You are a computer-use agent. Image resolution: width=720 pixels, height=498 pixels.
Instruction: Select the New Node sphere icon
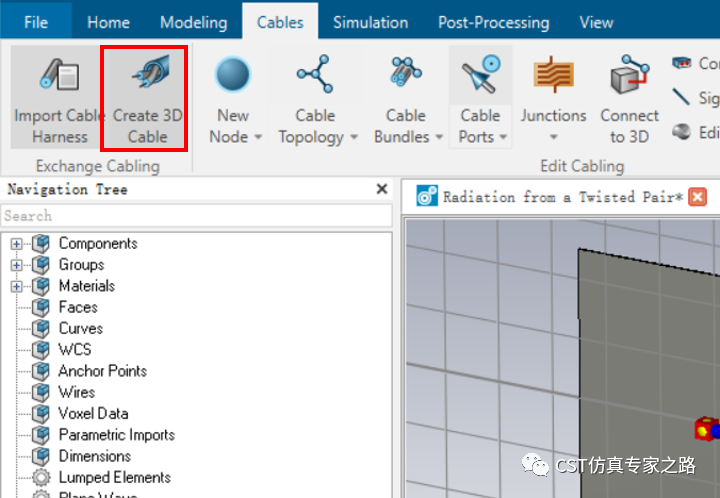[x=233, y=74]
